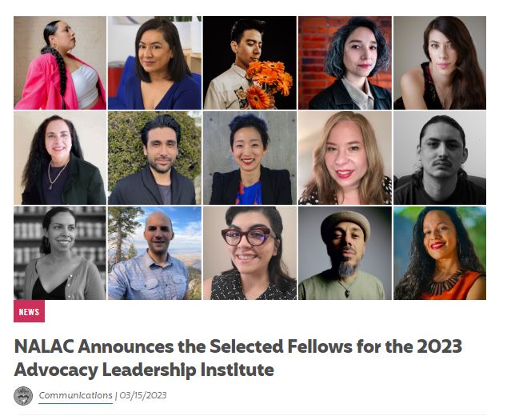Select the photo with the pink blazer
511x420 pixels.
[60, 62]
